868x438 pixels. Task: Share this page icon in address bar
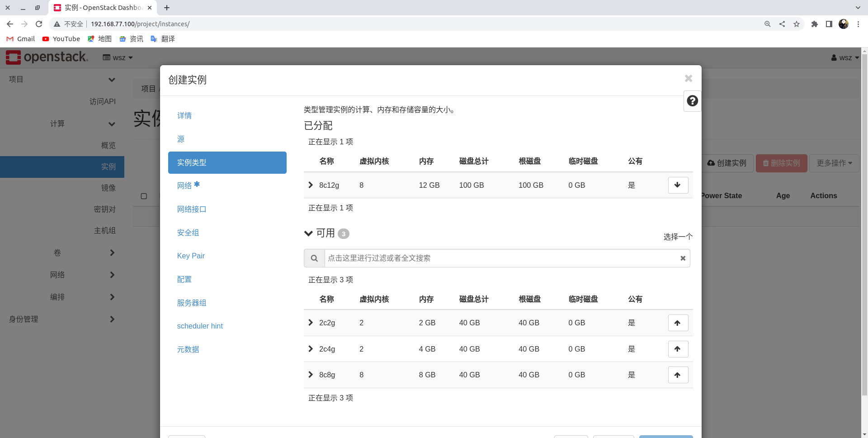coord(782,24)
